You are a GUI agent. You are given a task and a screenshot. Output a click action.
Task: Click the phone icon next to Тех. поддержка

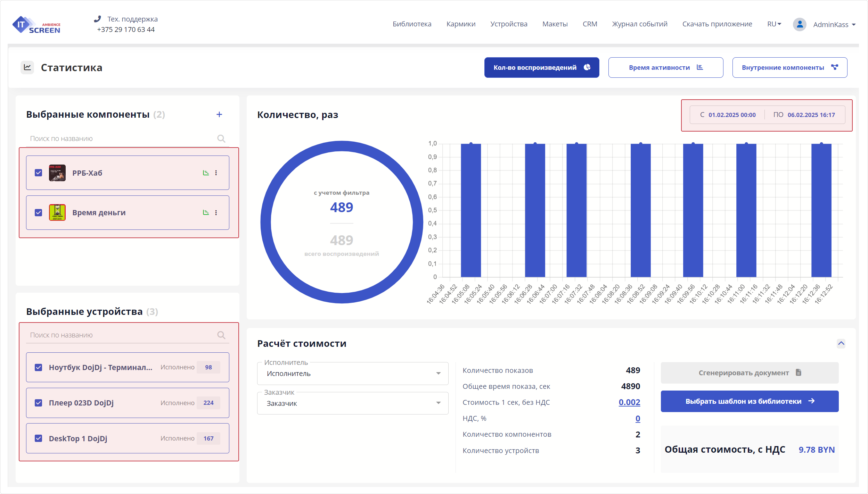(x=98, y=18)
